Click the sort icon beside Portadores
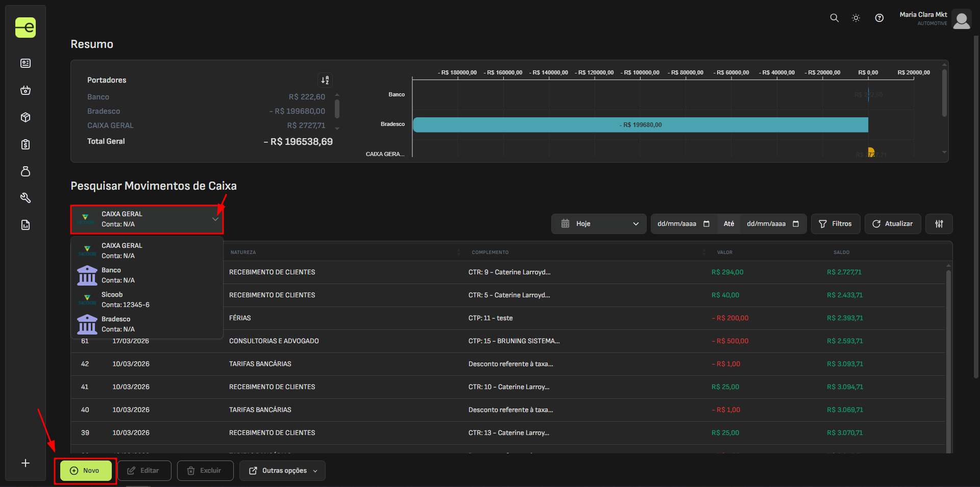The width and height of the screenshot is (980, 487). pos(325,80)
